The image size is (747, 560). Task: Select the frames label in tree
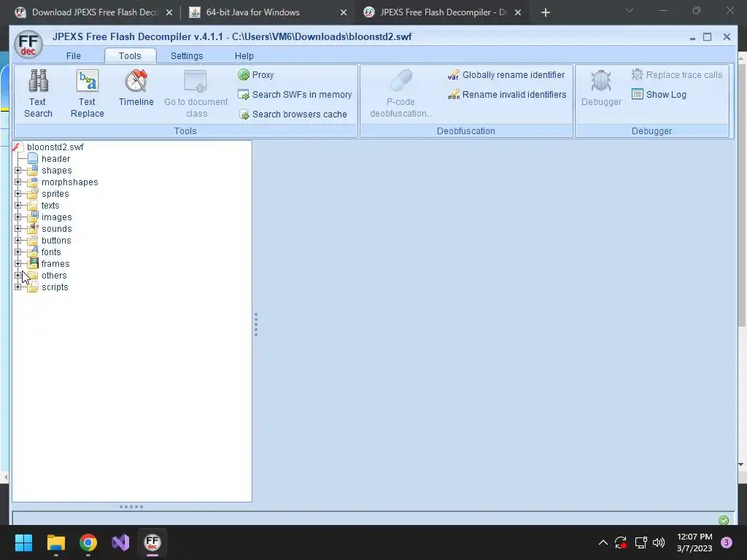(x=55, y=264)
